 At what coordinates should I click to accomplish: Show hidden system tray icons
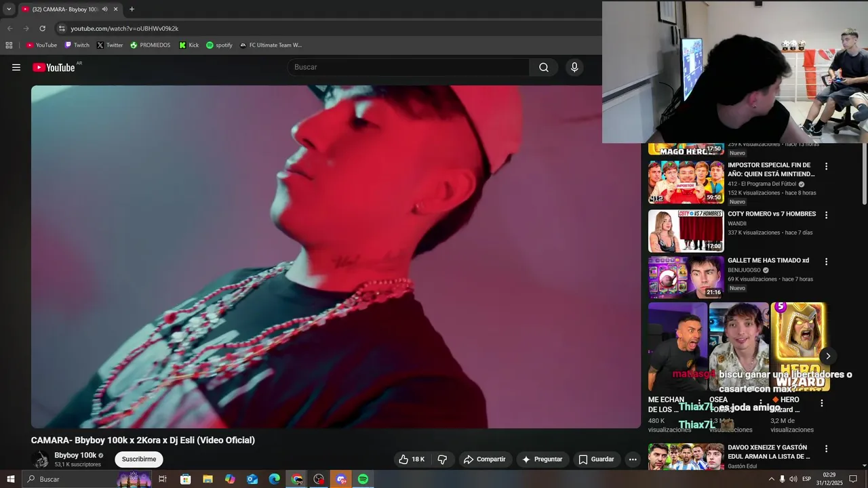[x=771, y=479]
